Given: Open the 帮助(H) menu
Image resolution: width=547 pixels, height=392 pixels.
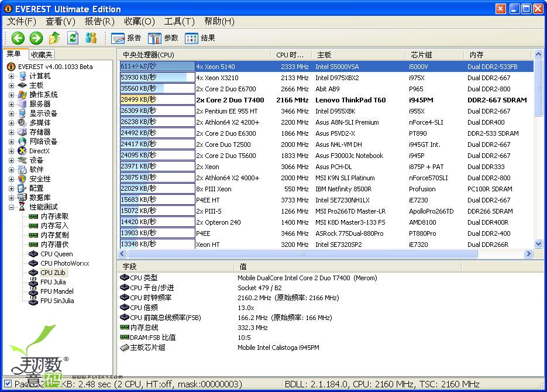Looking at the screenshot, I should tap(219, 22).
